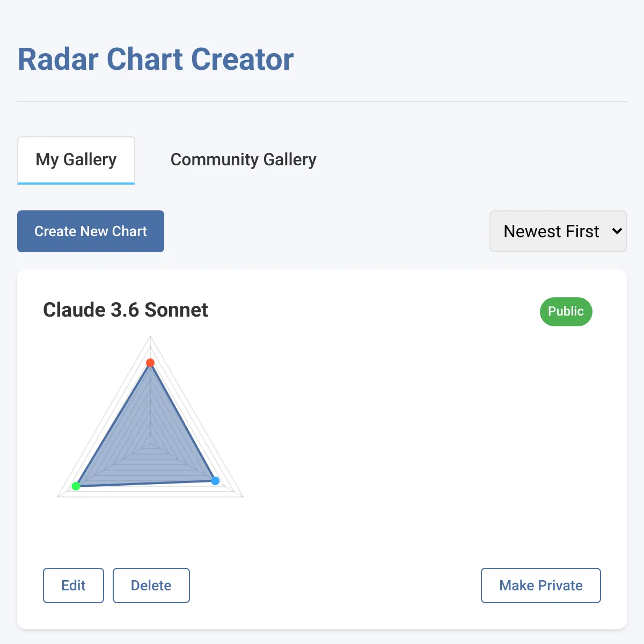Delete the Claude 3.6 Sonnet chart
Viewport: 644px width, 644px height.
pos(151,586)
